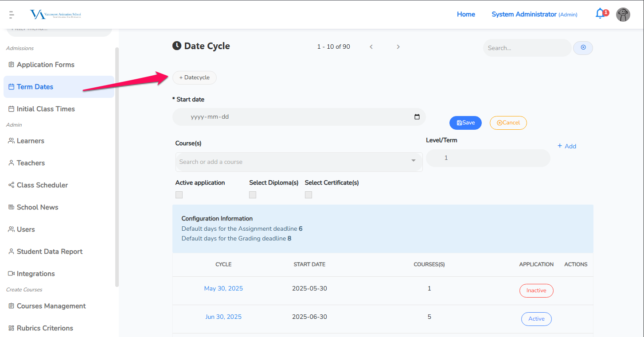644x337 pixels.
Task: Open the May 30, 2025 cycle link
Action: [x=223, y=288]
